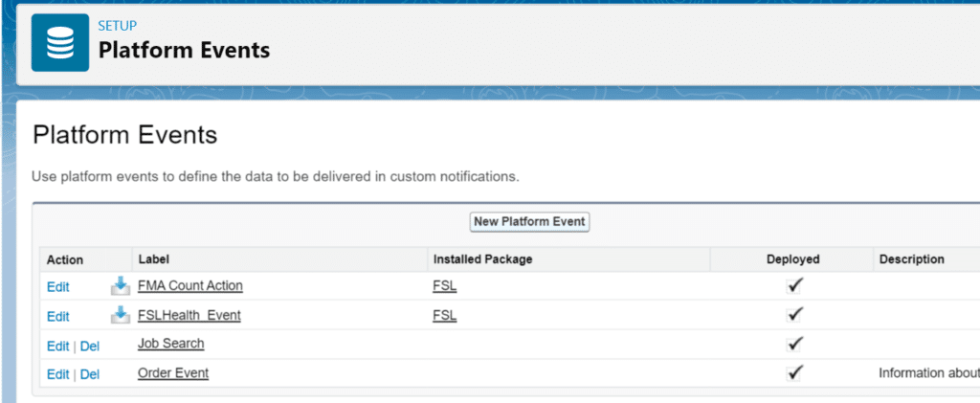This screenshot has width=980, height=403.
Task: Click the download icon beside FMA Count Action
Action: pyautogui.click(x=120, y=286)
